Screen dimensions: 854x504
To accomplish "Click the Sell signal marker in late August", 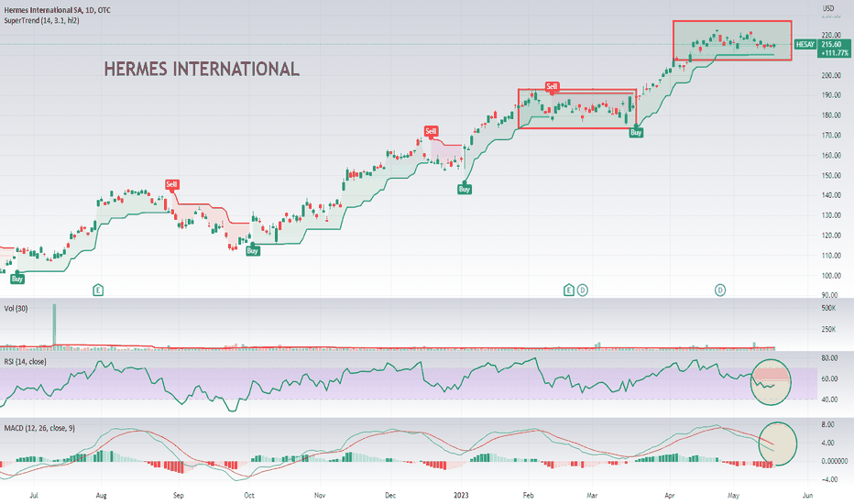I will [x=171, y=185].
